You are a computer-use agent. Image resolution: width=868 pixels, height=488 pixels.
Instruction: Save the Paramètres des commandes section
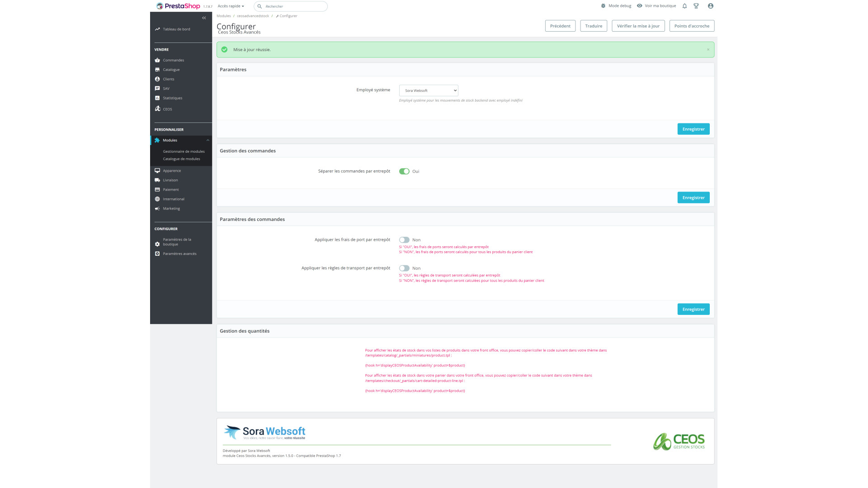point(693,310)
